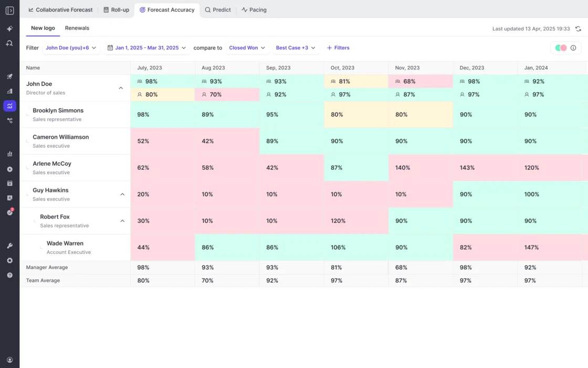Image resolution: width=588 pixels, height=368 pixels.
Task: Click the + Filters button
Action: (x=338, y=48)
